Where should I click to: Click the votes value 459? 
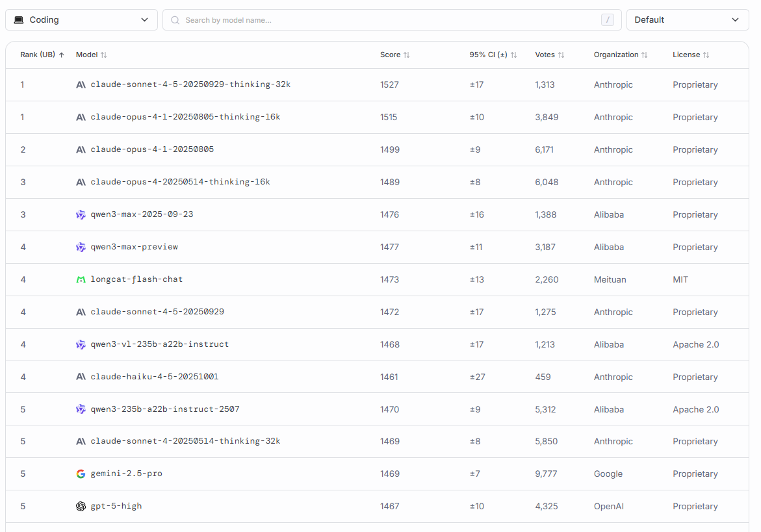543,377
